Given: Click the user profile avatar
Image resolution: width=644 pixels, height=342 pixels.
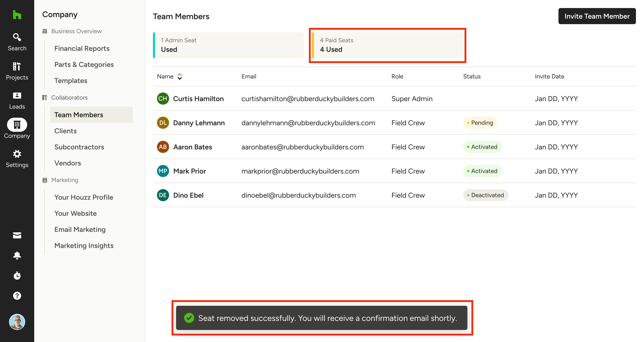Looking at the screenshot, I should [17, 322].
